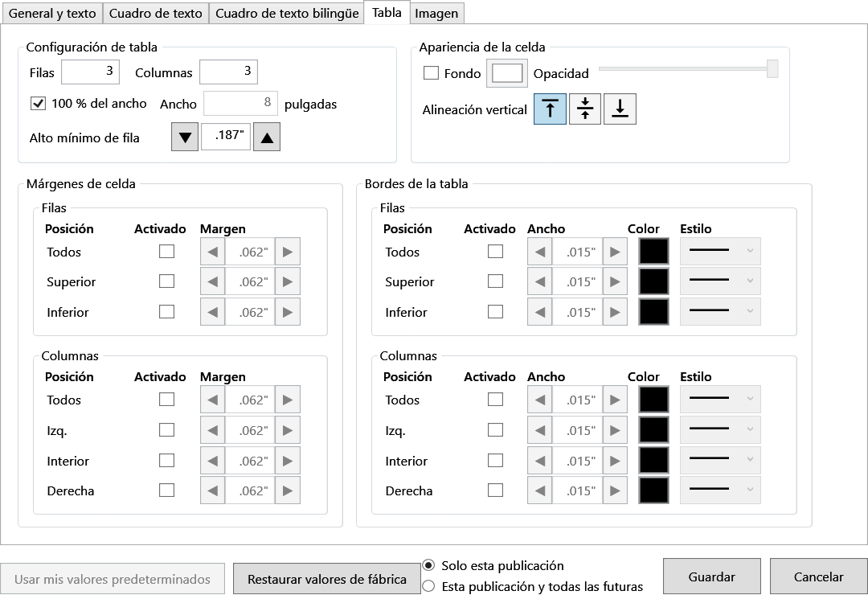Click Guardar to save settings
Image resolution: width=868 pixels, height=595 pixels.
(711, 577)
